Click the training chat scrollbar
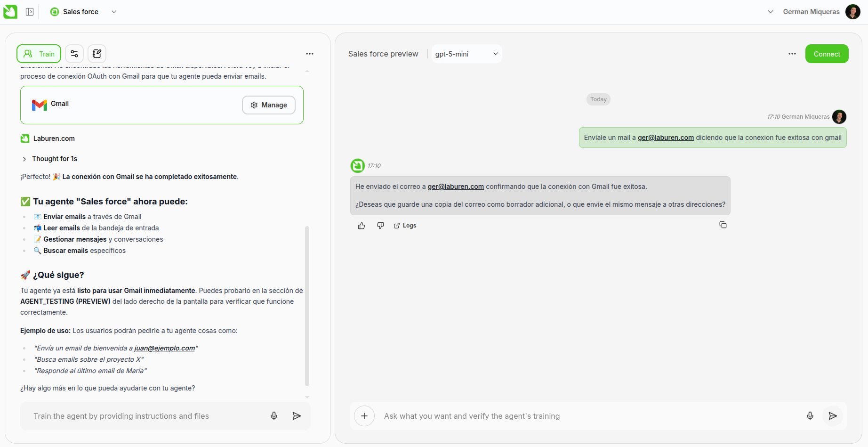868x447 pixels. 307,306
